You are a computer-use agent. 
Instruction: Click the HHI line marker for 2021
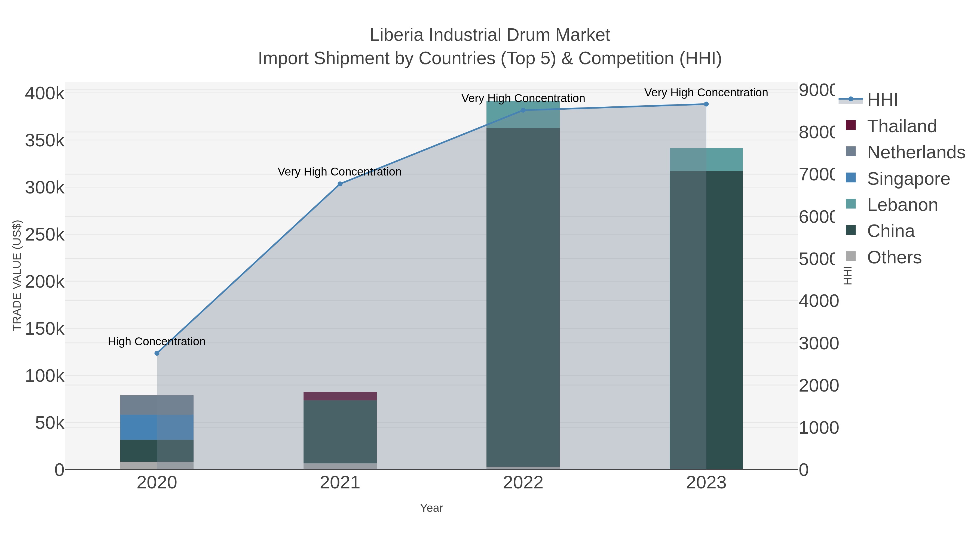point(340,184)
